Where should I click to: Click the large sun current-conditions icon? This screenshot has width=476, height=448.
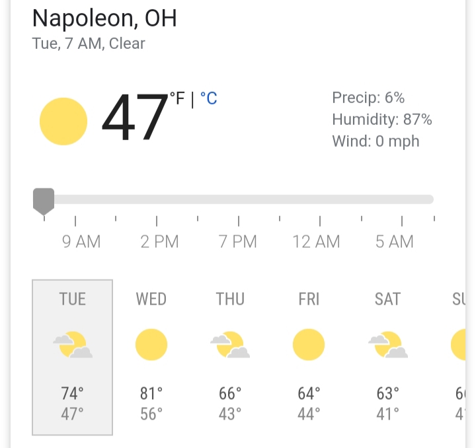coord(63,121)
